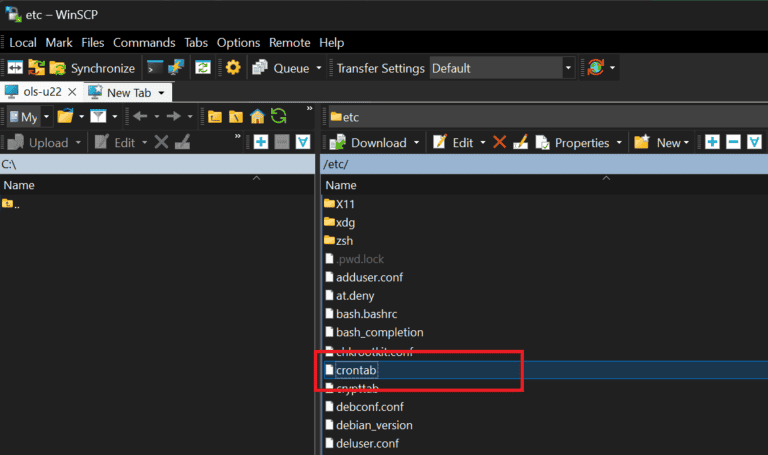Image resolution: width=768 pixels, height=455 pixels.
Task: Click remote Unselect Files minus icon
Action: (x=733, y=143)
